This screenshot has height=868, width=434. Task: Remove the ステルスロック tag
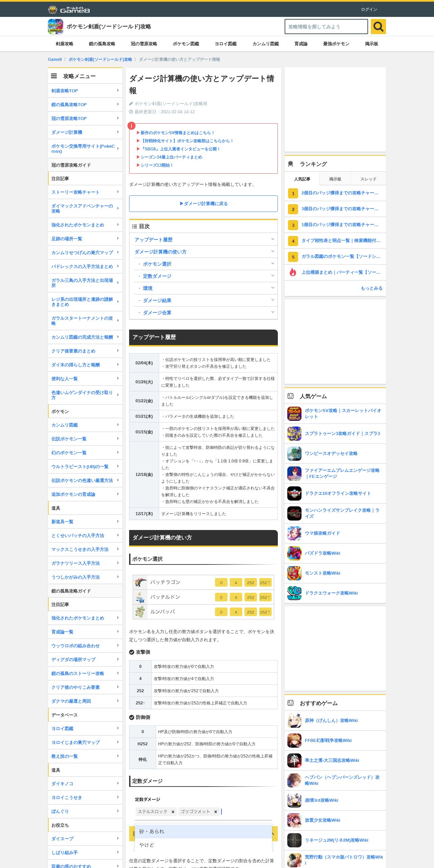coord(173,812)
